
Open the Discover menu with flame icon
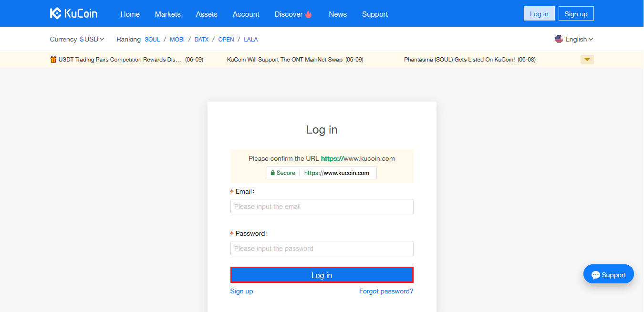(x=293, y=14)
